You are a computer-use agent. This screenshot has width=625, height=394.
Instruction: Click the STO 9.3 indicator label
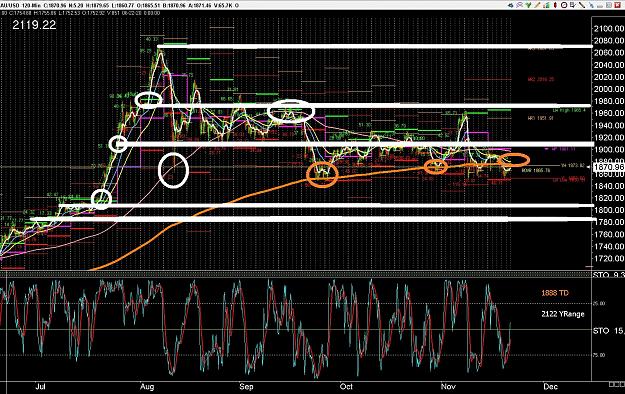coord(609,275)
